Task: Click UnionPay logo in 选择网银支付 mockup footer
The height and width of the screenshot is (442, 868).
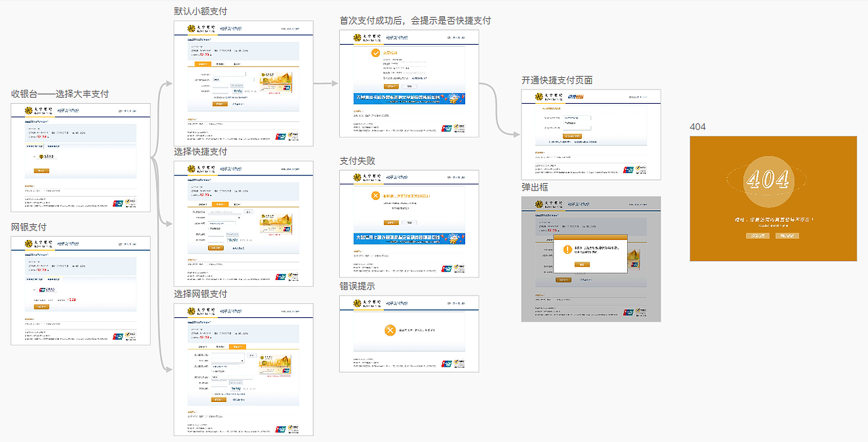Action: click(x=281, y=429)
